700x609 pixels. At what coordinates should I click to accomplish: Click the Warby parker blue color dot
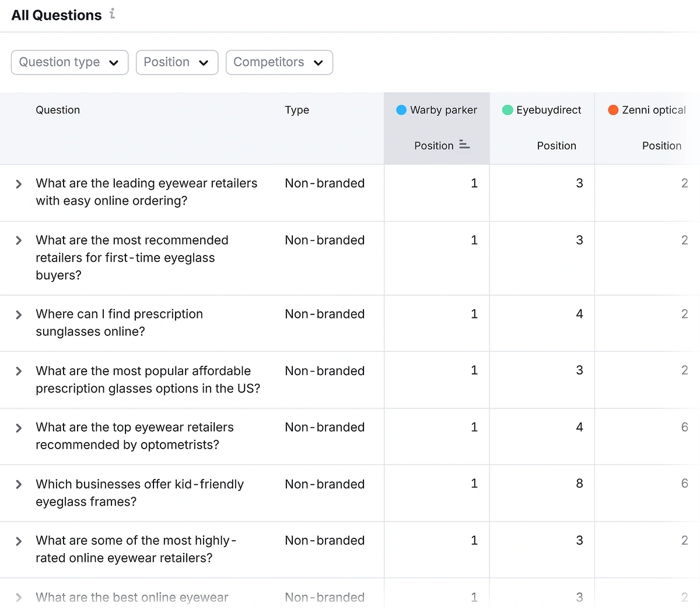click(x=401, y=110)
